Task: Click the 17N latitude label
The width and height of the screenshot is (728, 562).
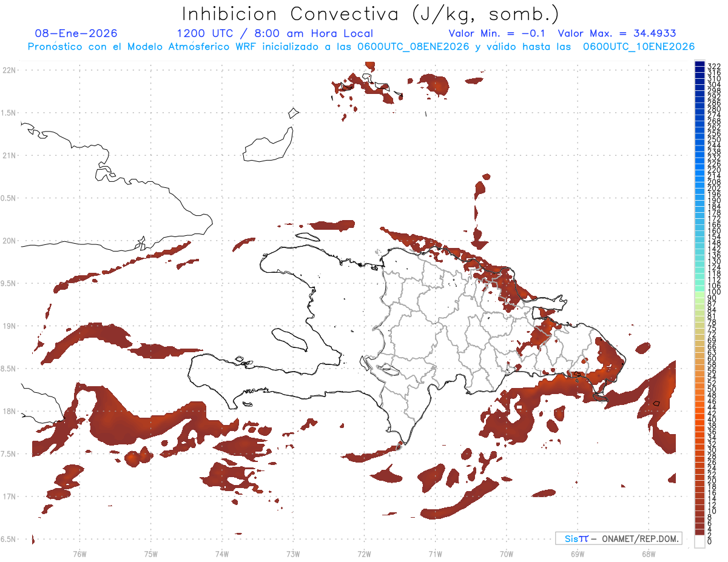Action: pyautogui.click(x=8, y=497)
